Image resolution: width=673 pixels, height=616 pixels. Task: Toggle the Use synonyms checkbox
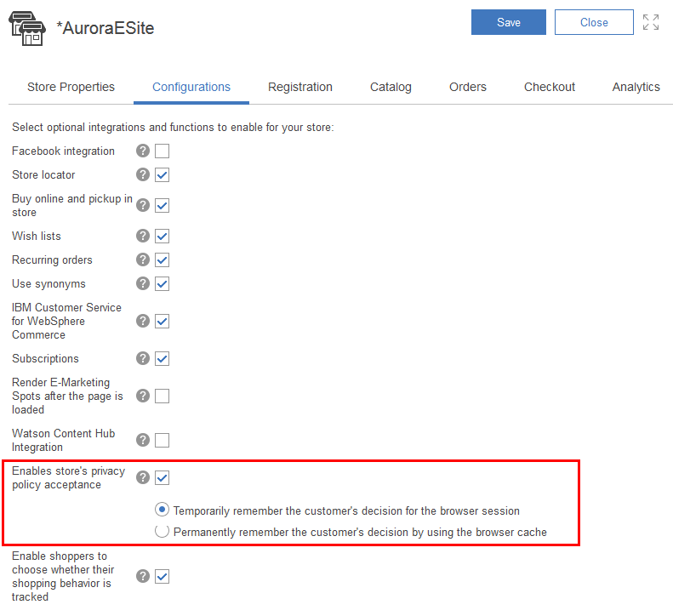pyautogui.click(x=162, y=283)
